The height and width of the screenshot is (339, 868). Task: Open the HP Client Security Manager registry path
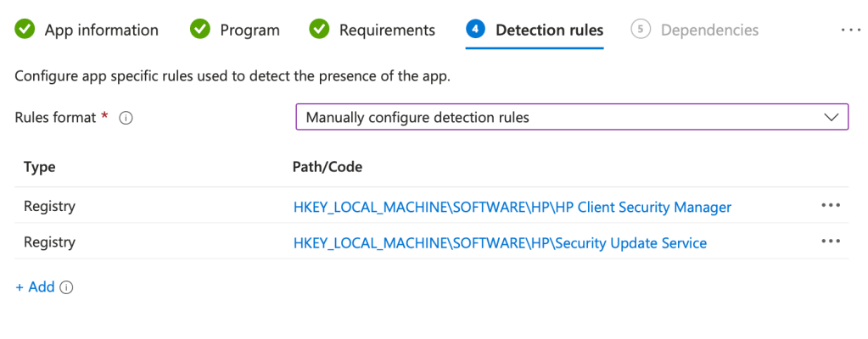tap(512, 207)
